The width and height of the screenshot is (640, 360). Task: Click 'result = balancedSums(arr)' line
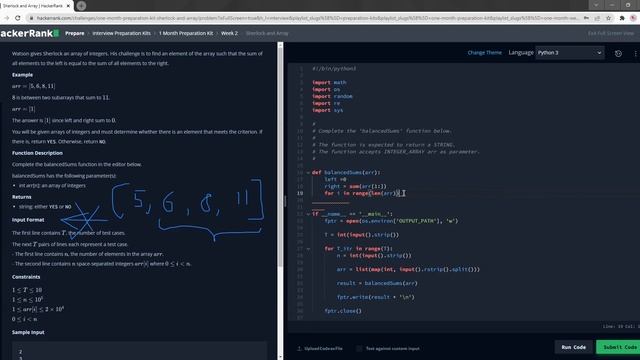tap(377, 283)
